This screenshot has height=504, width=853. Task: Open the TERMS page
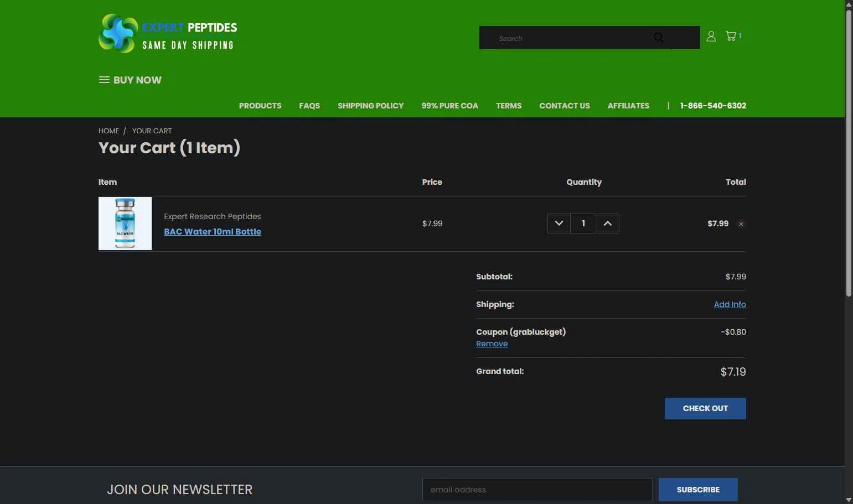(509, 106)
